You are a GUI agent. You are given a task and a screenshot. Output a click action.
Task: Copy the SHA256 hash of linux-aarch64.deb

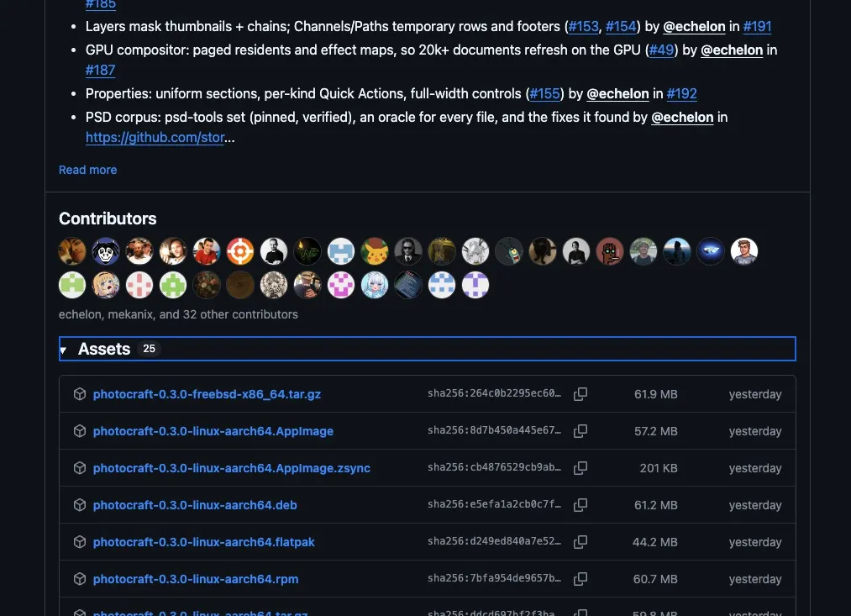580,505
